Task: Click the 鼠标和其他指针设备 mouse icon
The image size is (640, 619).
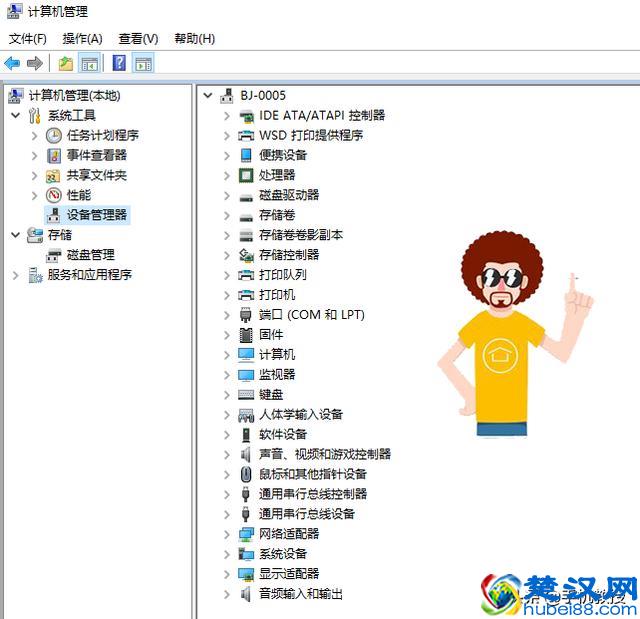Action: click(x=246, y=474)
